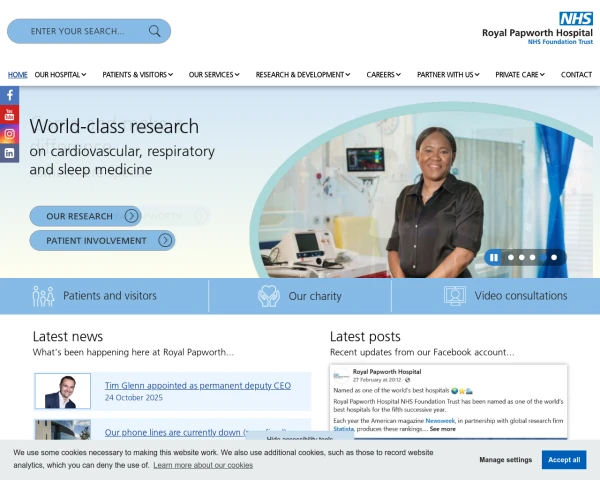Click the 27 February post timestamp
This screenshot has width=600, height=480.
[x=377, y=380]
